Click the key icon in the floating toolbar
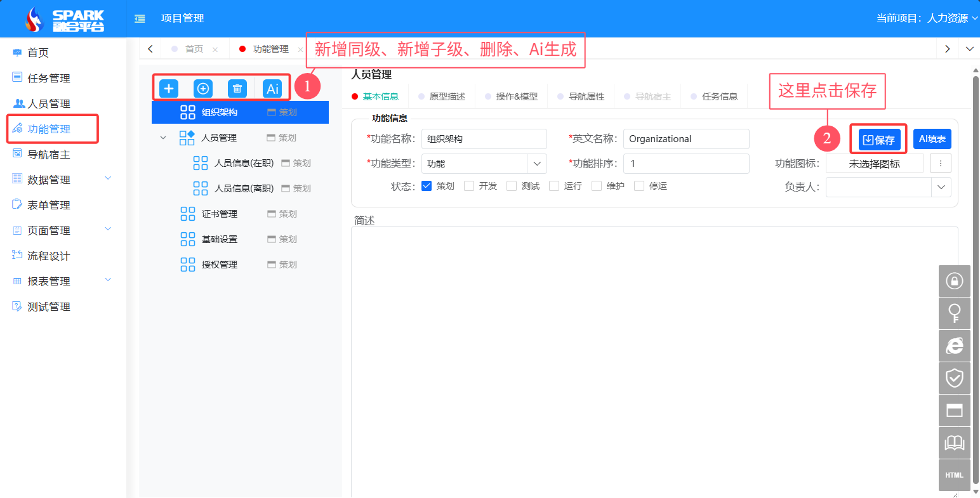Viewport: 980px width, 498px height. 955,313
